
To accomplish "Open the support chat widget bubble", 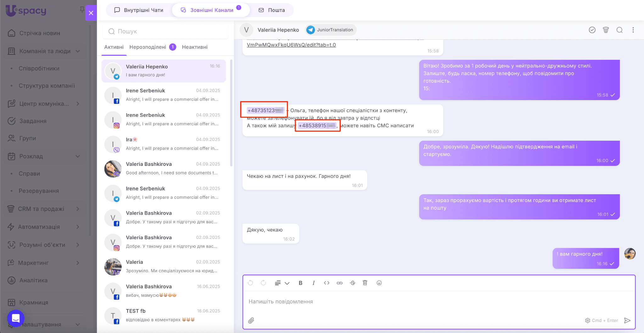I will pyautogui.click(x=16, y=318).
